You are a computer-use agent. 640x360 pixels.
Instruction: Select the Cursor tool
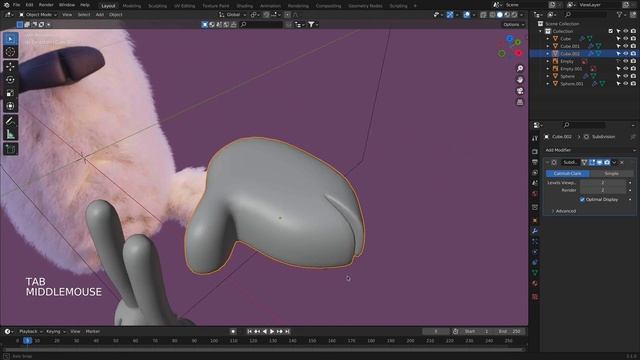[x=11, y=52]
